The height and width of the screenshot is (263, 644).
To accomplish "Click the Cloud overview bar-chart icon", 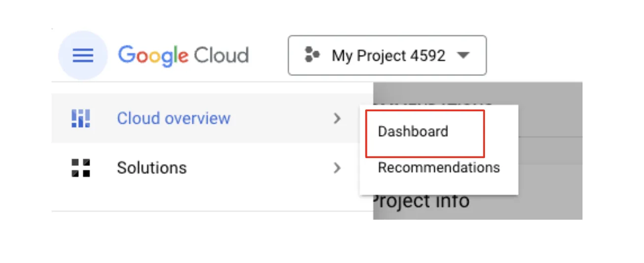I will coord(81,118).
